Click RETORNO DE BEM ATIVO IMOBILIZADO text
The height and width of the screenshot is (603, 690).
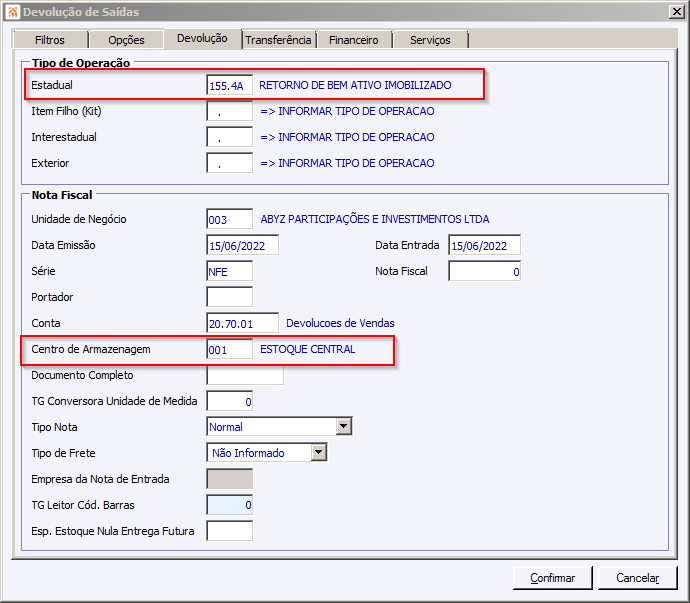355,85
